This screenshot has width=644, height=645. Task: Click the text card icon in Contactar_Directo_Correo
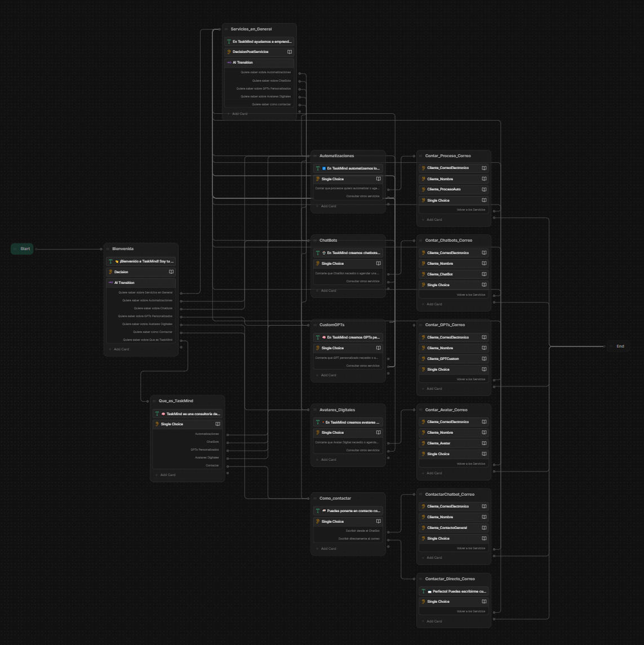[424, 591]
